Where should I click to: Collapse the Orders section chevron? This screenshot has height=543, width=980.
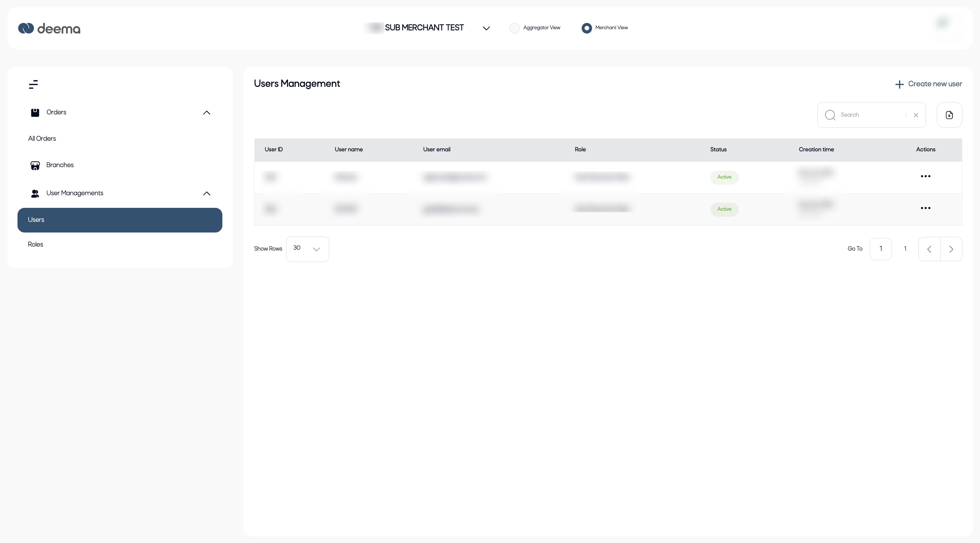coord(207,113)
